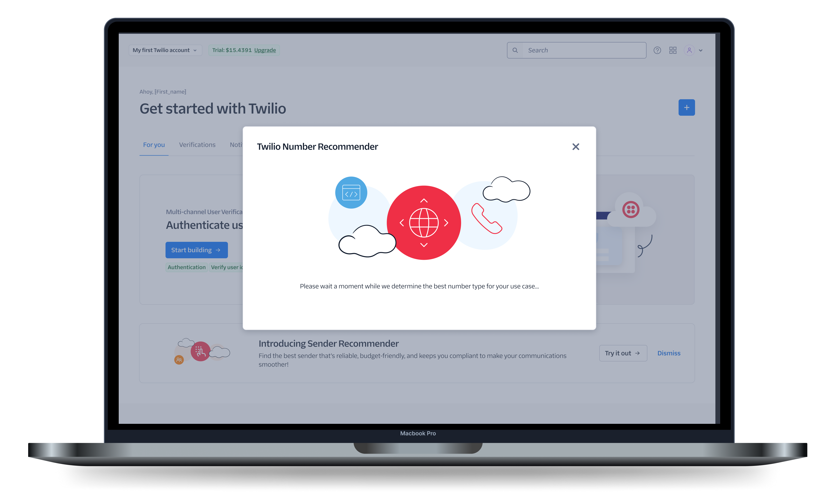Expand the My first Twilio account dropdown
The height and width of the screenshot is (504, 835).
coord(165,50)
